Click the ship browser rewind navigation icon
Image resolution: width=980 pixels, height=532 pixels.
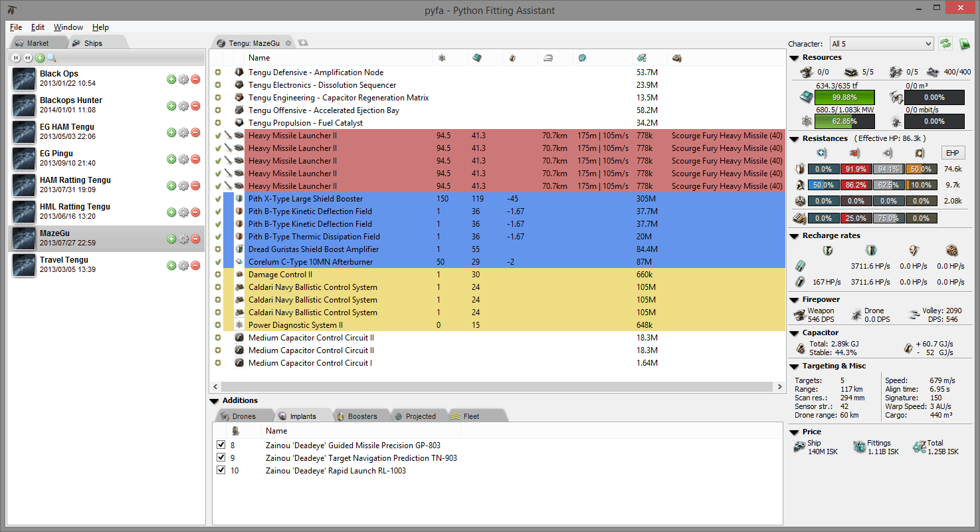28,58
